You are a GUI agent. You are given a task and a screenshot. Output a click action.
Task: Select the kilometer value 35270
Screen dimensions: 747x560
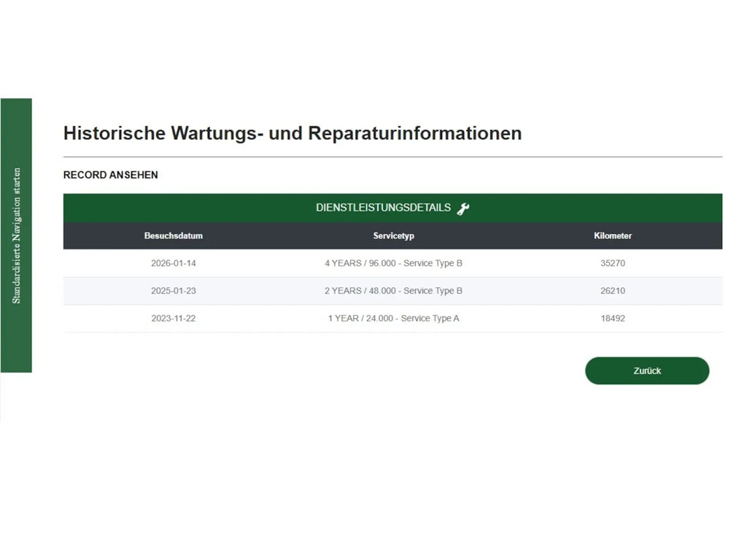coord(613,263)
